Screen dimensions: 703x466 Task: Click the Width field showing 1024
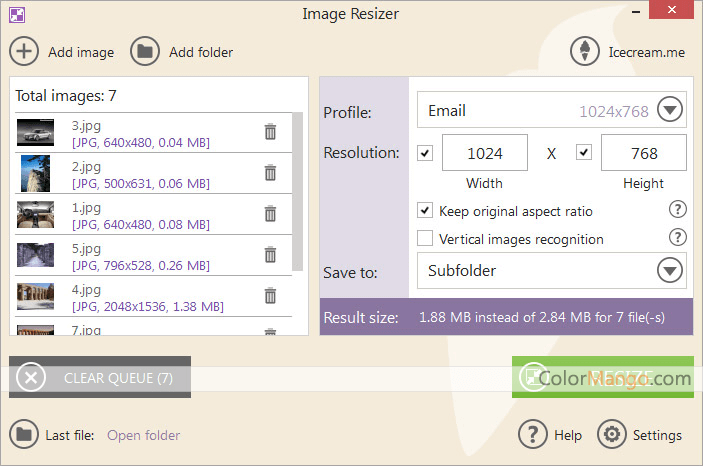[484, 153]
